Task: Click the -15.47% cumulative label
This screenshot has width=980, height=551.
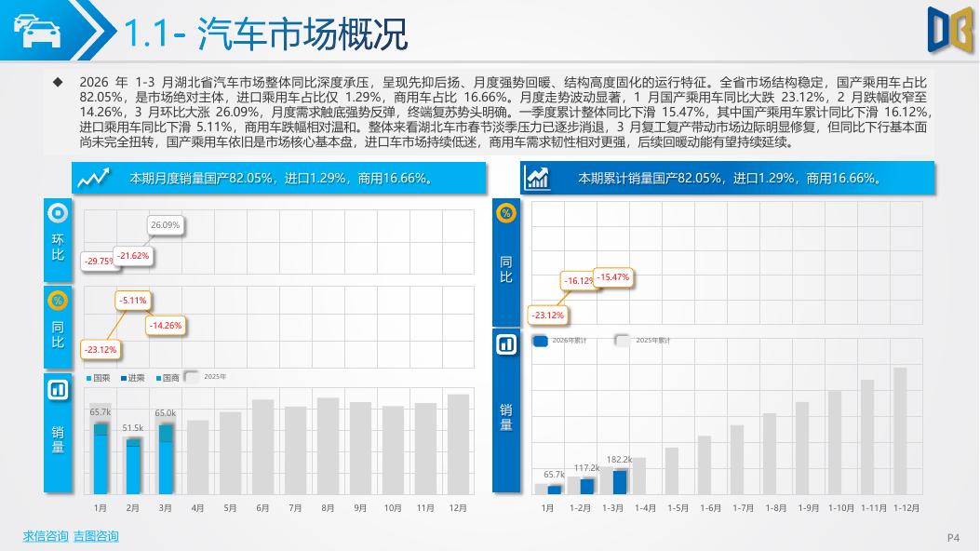Action: [613, 276]
